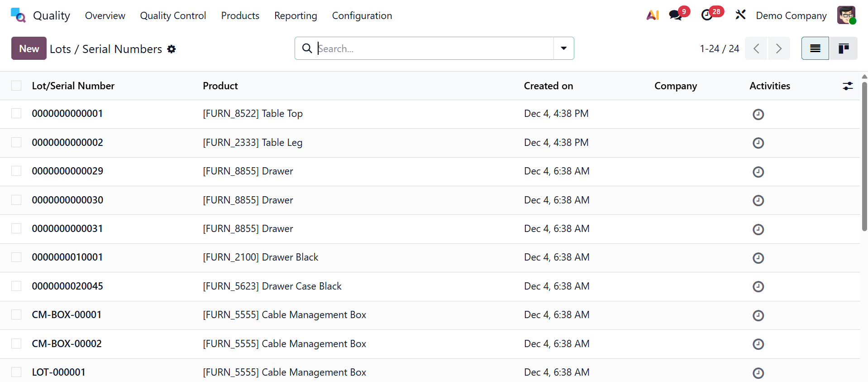Open the discuss messages icon

[x=675, y=15]
